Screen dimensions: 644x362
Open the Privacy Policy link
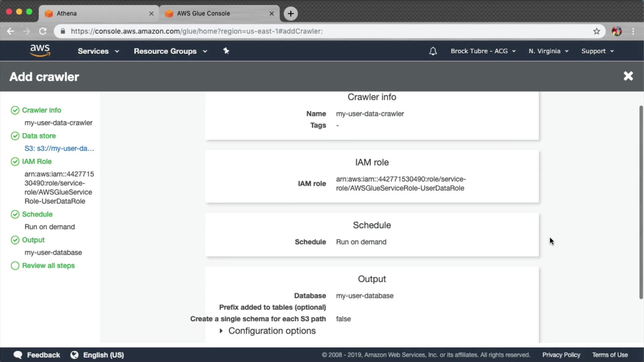click(x=561, y=355)
